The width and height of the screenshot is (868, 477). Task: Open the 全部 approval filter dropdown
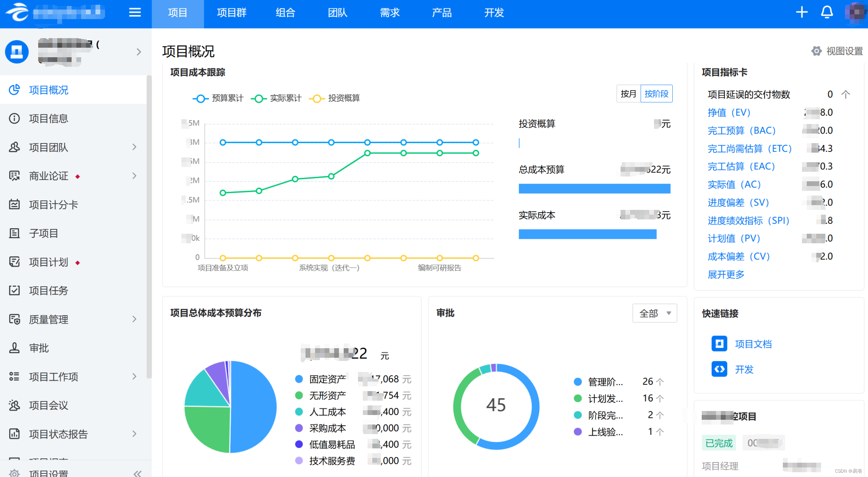[654, 313]
